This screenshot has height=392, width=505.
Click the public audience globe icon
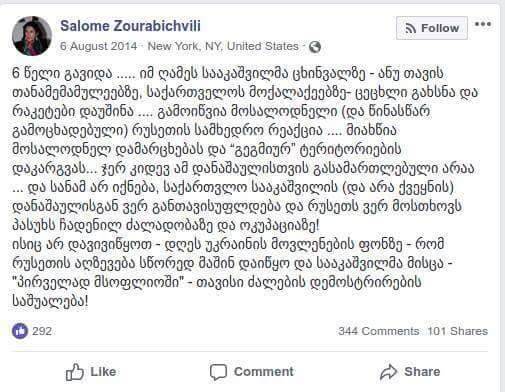pyautogui.click(x=315, y=47)
